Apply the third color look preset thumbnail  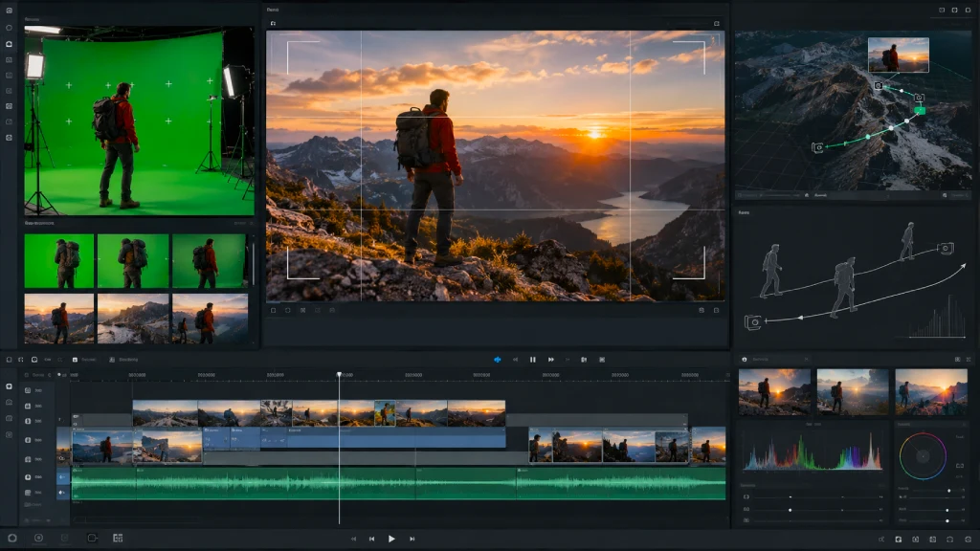930,391
